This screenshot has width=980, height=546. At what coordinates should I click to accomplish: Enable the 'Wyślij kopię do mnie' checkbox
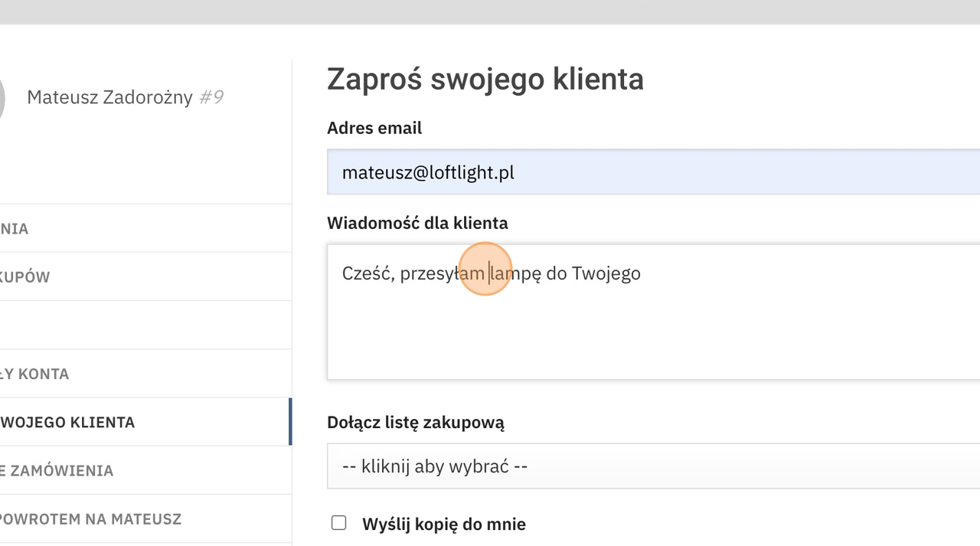pyautogui.click(x=338, y=523)
